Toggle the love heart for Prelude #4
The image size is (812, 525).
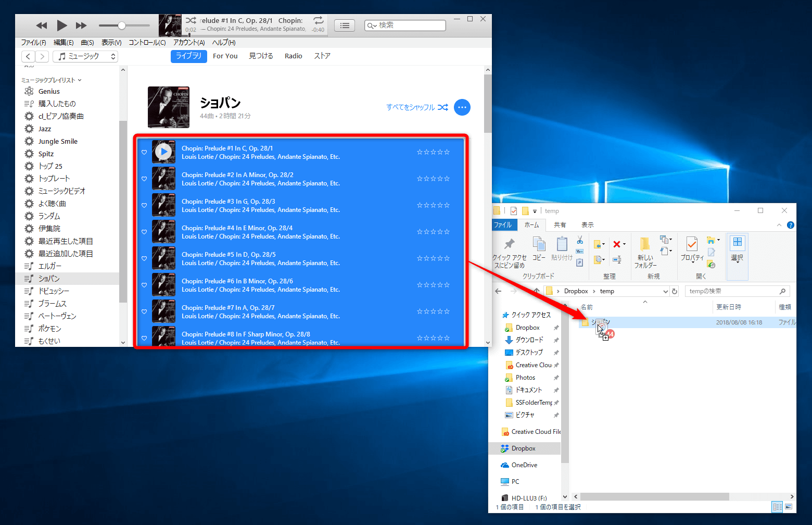(144, 232)
